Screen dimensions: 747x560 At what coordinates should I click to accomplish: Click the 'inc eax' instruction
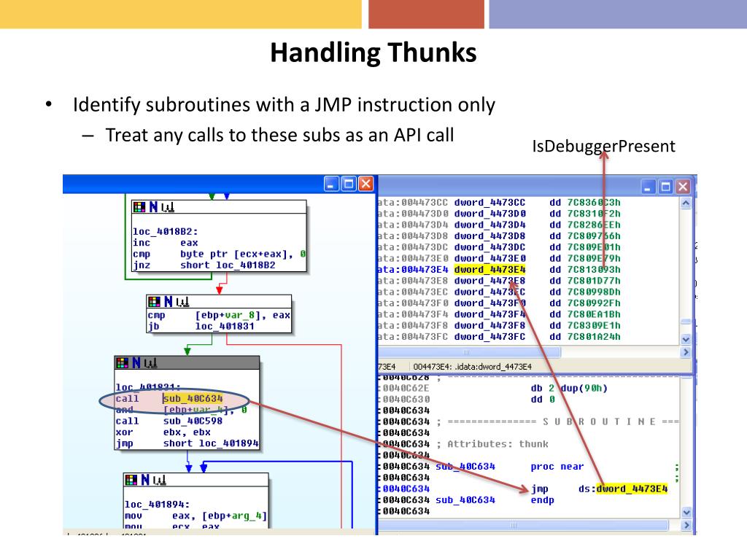(166, 243)
